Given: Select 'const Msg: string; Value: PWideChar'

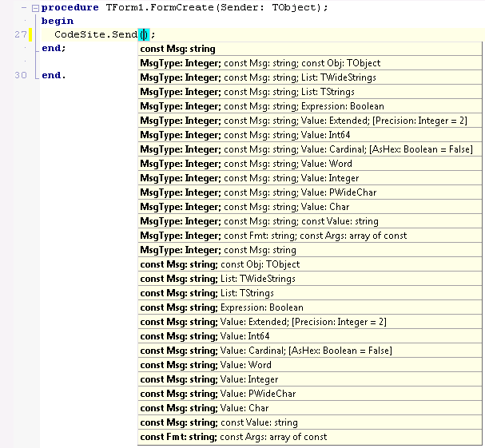Looking at the screenshot, I should click(x=310, y=394).
